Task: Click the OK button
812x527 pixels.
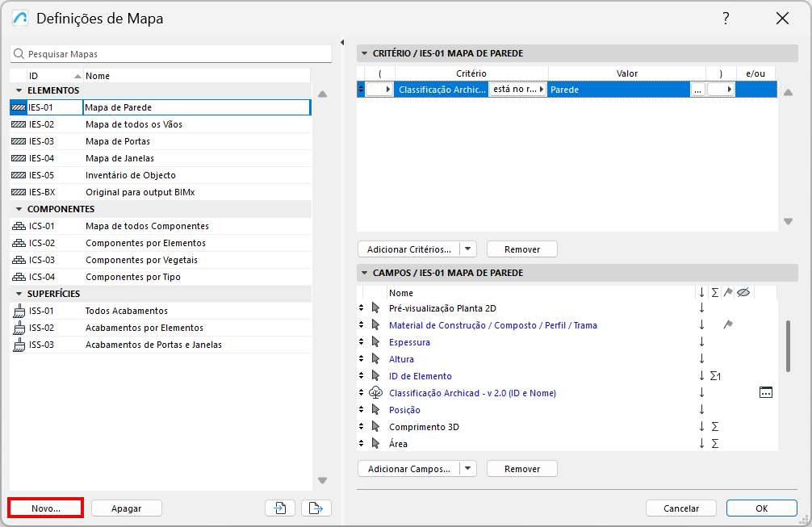Action: (x=761, y=508)
